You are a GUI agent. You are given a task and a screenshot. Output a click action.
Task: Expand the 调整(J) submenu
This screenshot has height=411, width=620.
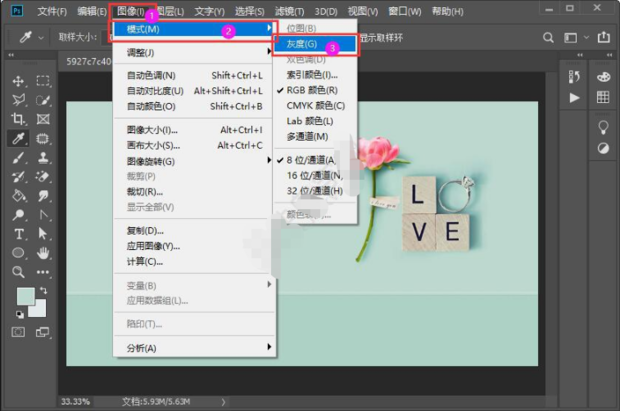click(194, 52)
